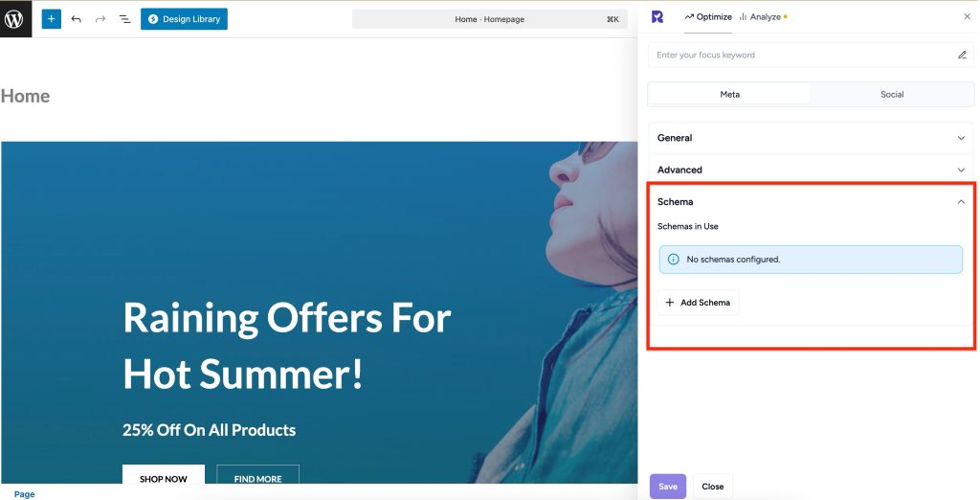Expand the Advanced section
This screenshot has width=980, height=500.
tap(809, 170)
